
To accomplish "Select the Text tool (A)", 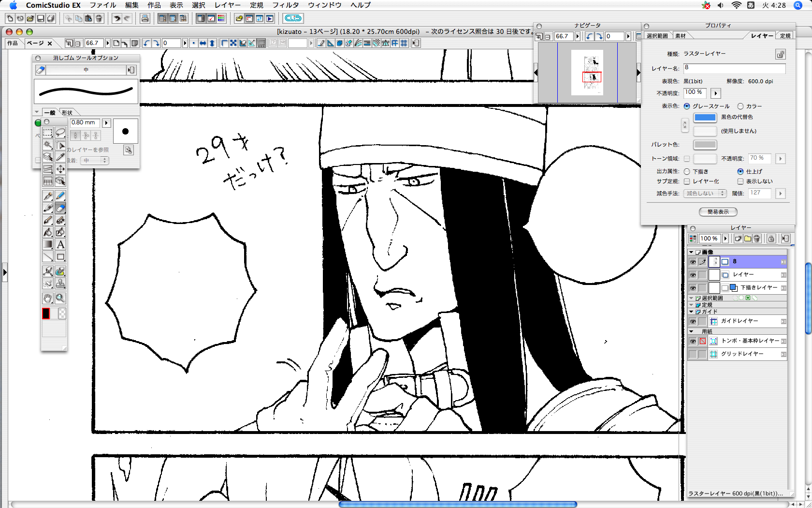I will tap(60, 244).
